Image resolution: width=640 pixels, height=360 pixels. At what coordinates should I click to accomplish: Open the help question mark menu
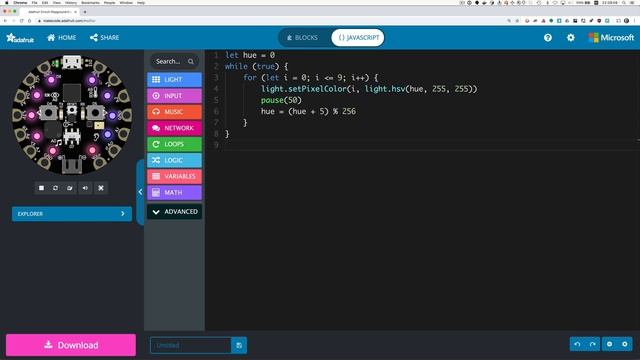pyautogui.click(x=548, y=38)
